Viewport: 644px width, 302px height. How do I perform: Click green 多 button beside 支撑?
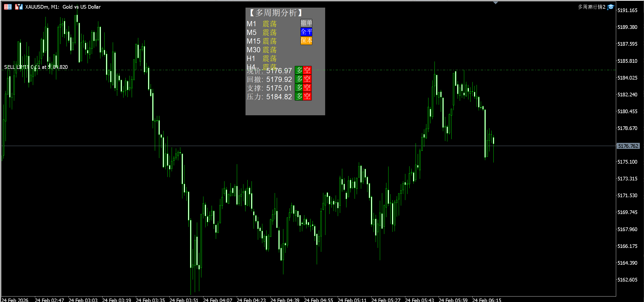tap(299, 88)
